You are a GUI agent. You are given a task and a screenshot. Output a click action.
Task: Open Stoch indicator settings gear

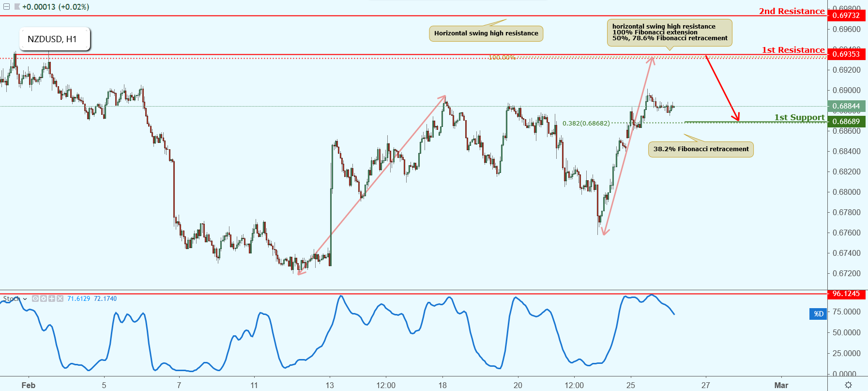click(x=44, y=298)
